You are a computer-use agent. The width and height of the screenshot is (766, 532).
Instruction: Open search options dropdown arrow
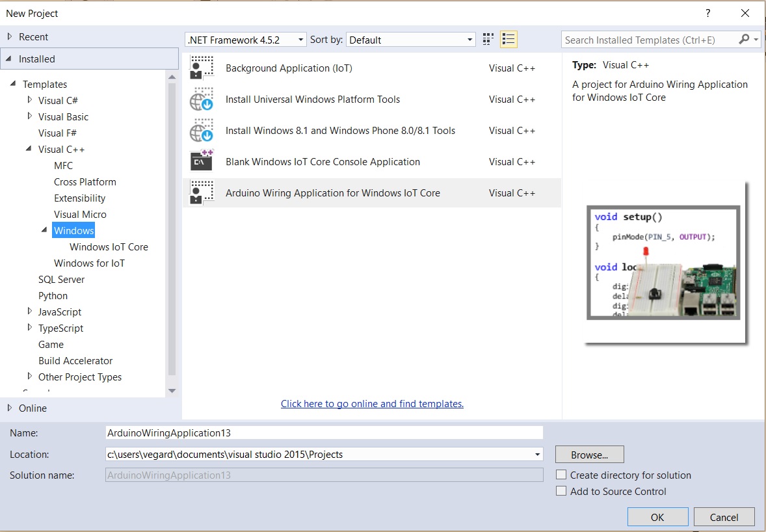(x=756, y=40)
